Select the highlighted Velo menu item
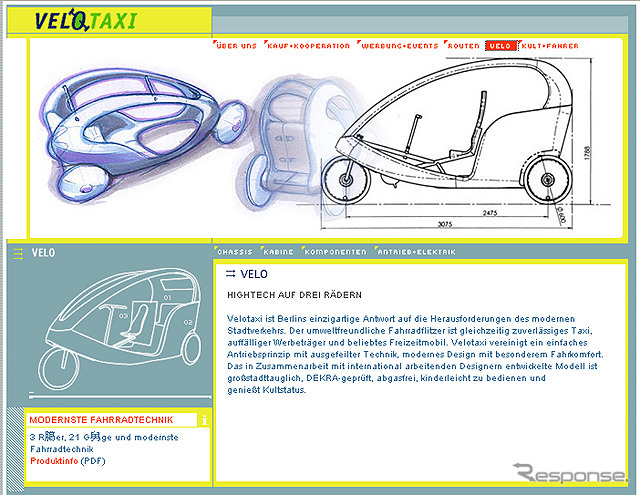This screenshot has height=495, width=640. click(x=501, y=46)
